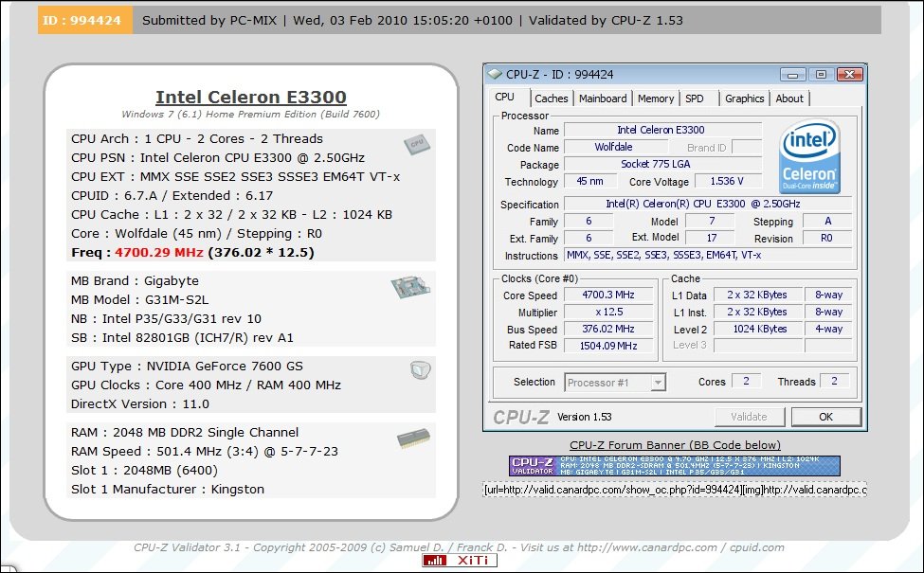Click 'GPU Type : NVIDIA GeForce 7600 GS' line
924x573 pixels.
coord(187,367)
